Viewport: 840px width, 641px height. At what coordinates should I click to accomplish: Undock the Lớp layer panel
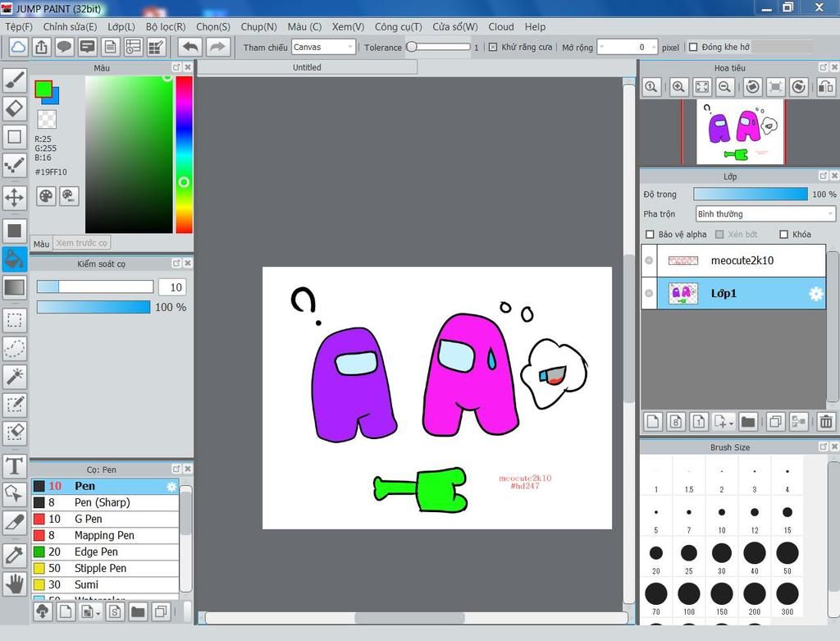point(824,176)
